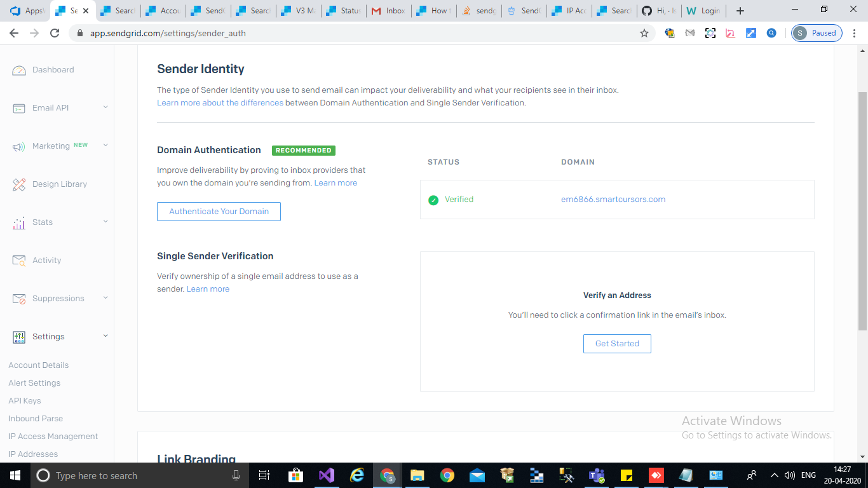Open Activity via its envelope icon

pyautogui.click(x=18, y=260)
